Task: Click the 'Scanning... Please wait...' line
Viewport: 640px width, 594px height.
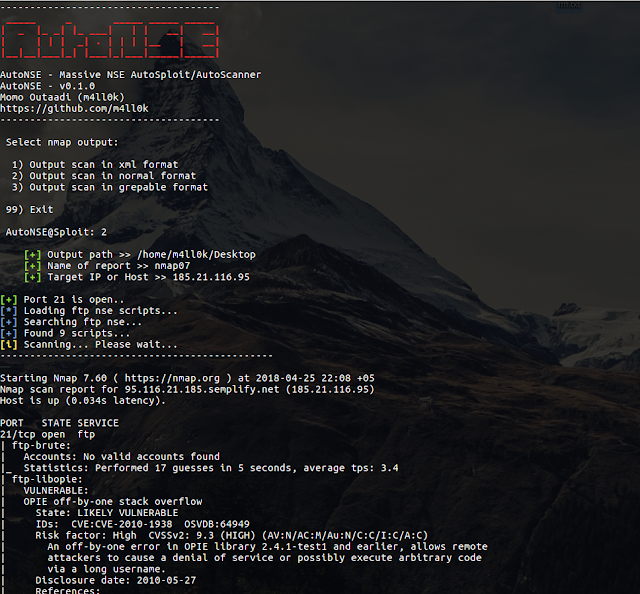Action: pos(89,345)
